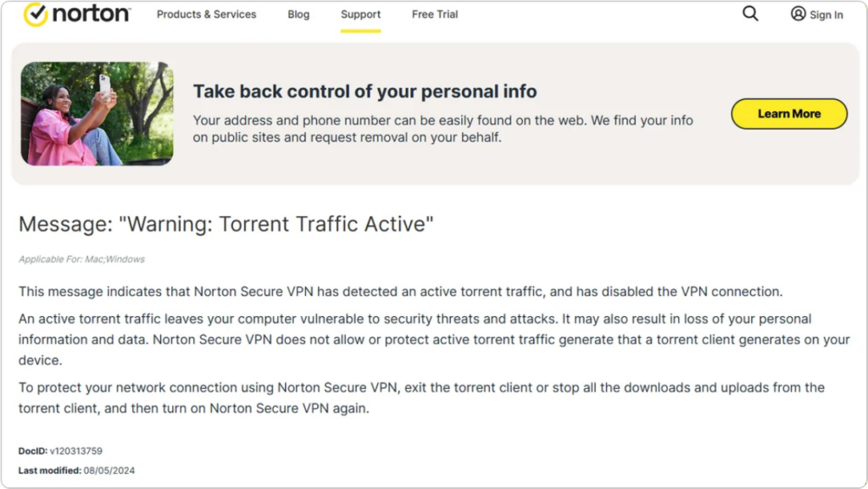Select the DocID v120313759 text
The width and height of the screenshot is (868, 489).
point(59,451)
